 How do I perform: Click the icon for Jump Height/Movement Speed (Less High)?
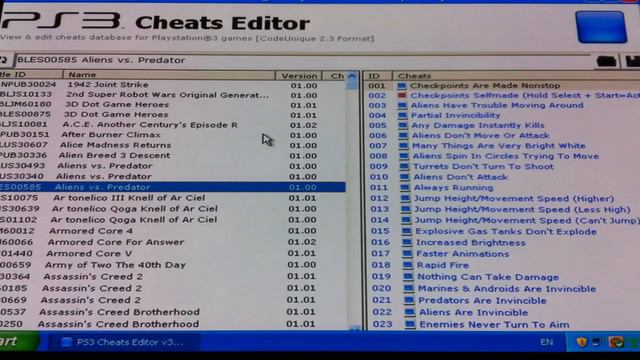click(406, 209)
